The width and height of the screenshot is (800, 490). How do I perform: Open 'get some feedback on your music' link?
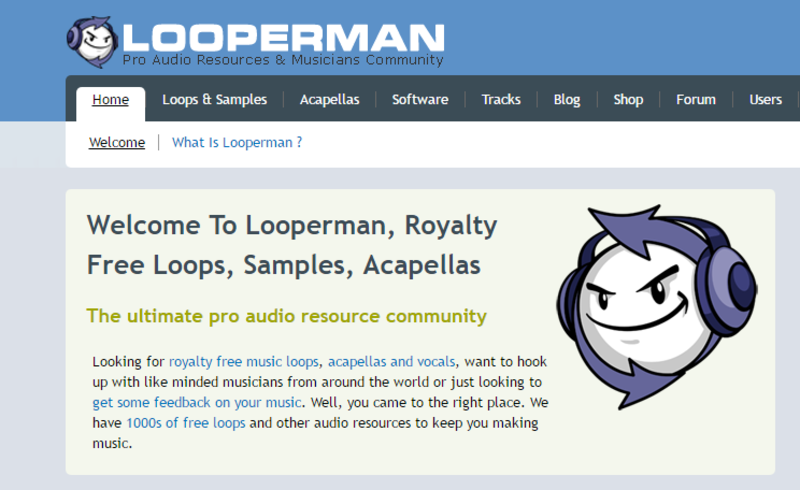tap(197, 402)
